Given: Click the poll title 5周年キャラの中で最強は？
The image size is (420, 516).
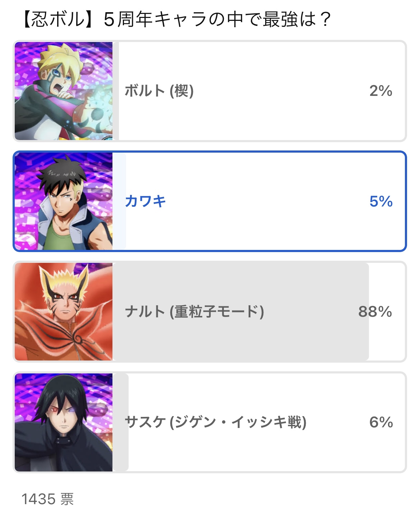Looking at the screenshot, I should [217, 19].
